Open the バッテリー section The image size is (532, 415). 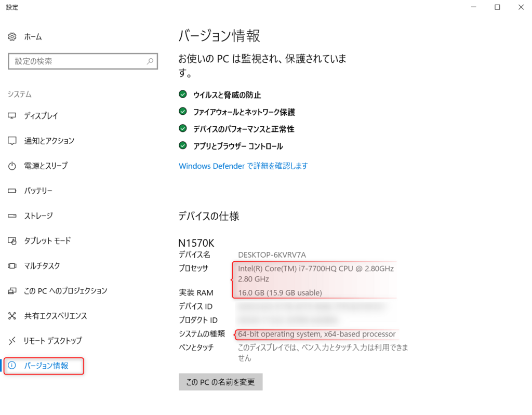38,191
